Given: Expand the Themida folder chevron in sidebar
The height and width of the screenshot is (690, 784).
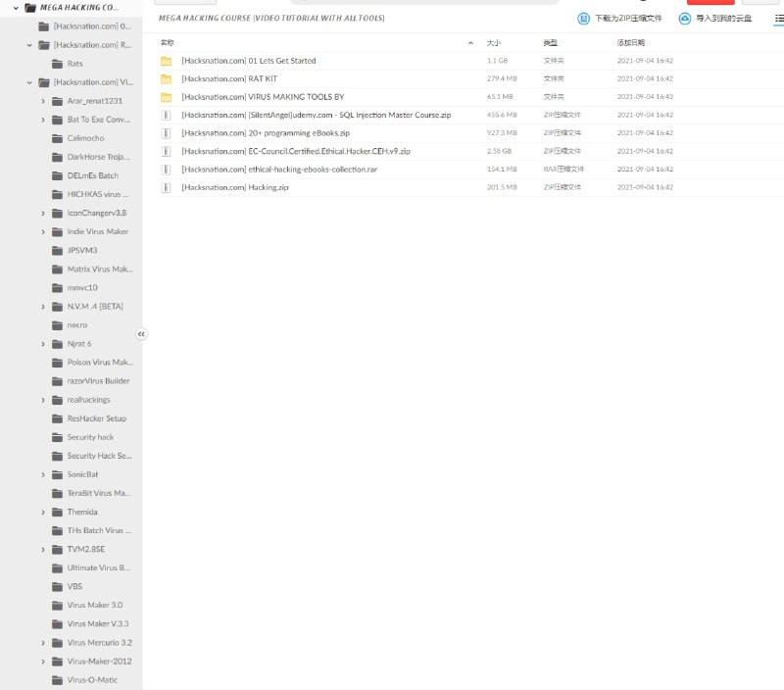Looking at the screenshot, I should coord(44,513).
